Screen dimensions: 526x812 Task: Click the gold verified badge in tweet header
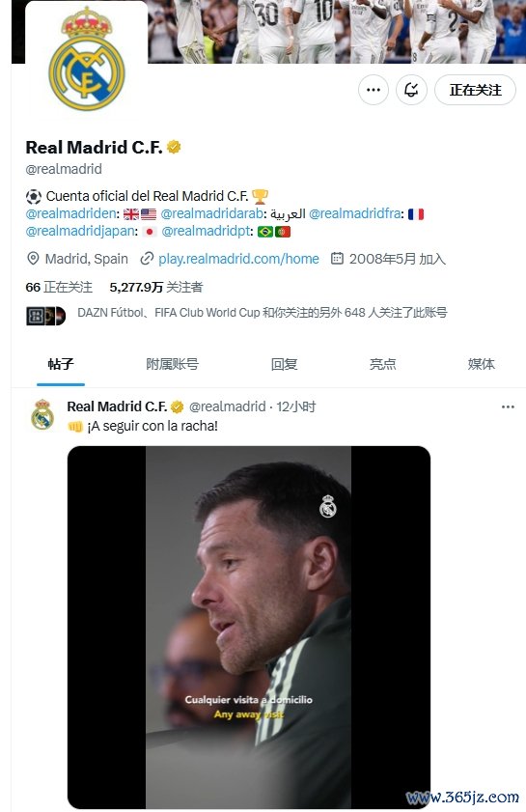point(177,407)
